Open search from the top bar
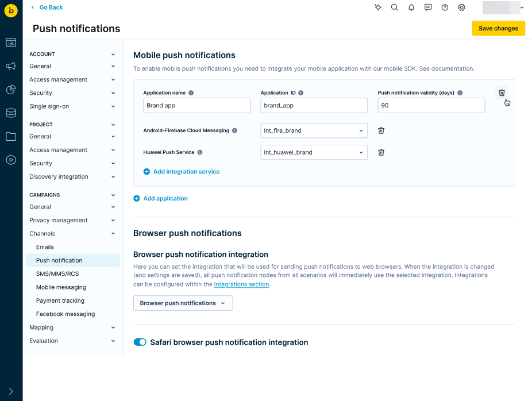The width and height of the screenshot is (532, 401). click(394, 7)
